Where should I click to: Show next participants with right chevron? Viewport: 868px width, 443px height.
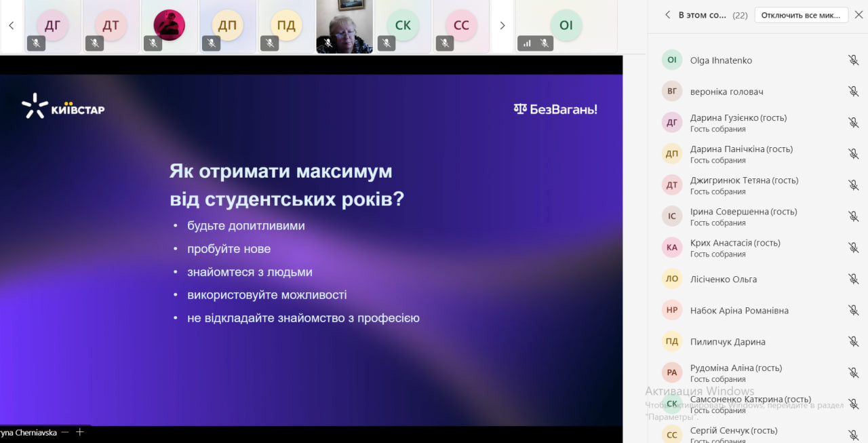point(502,26)
